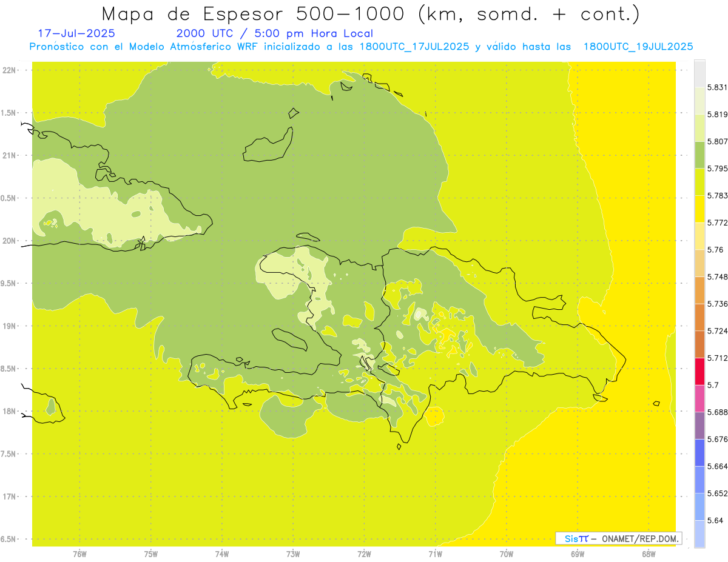Click the 74W longitude axis label
Screen dimensions: 728x562
click(221, 554)
